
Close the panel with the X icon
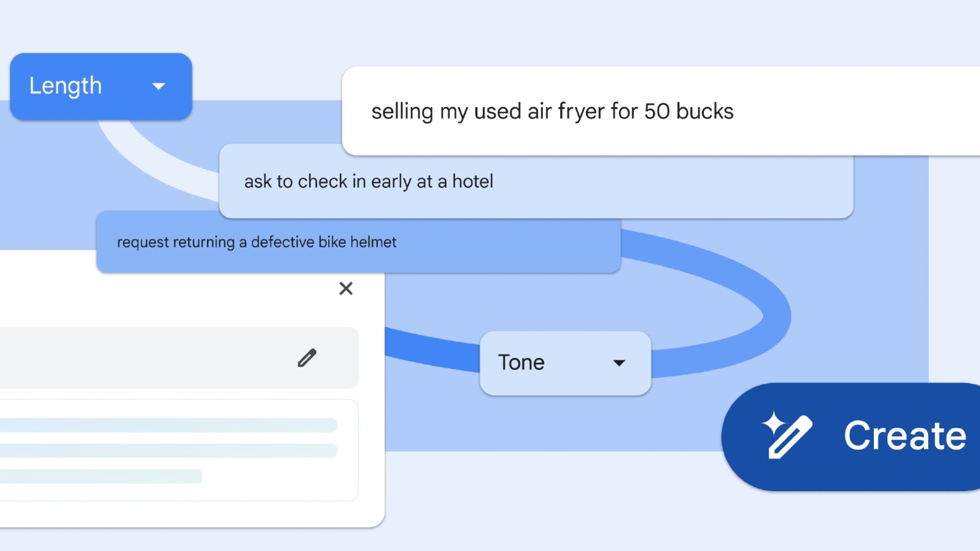[x=346, y=288]
